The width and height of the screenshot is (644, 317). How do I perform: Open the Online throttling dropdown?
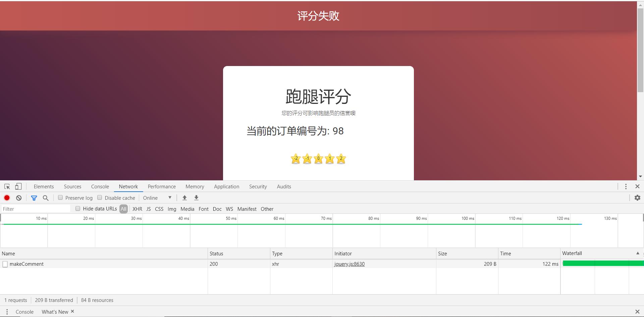click(x=157, y=198)
